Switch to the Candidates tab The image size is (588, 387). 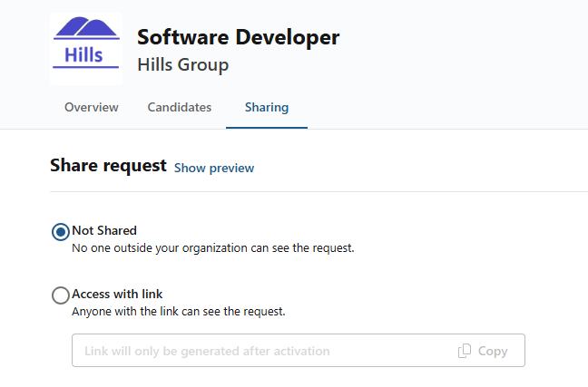180,108
